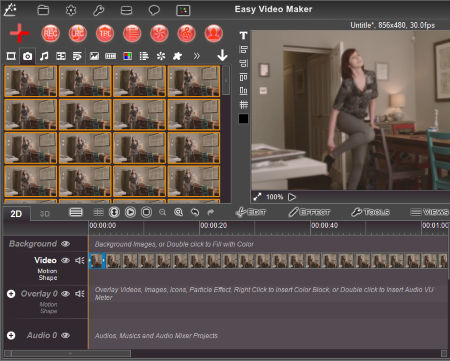Switch to the 2D timeline tab

pos(16,214)
